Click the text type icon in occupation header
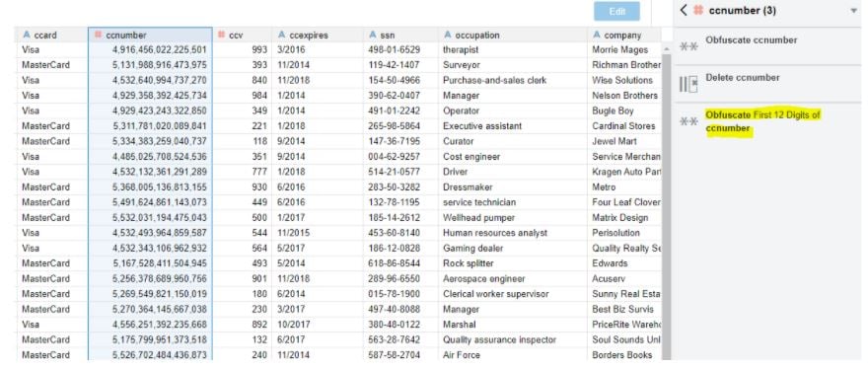The image size is (868, 369). tap(448, 35)
